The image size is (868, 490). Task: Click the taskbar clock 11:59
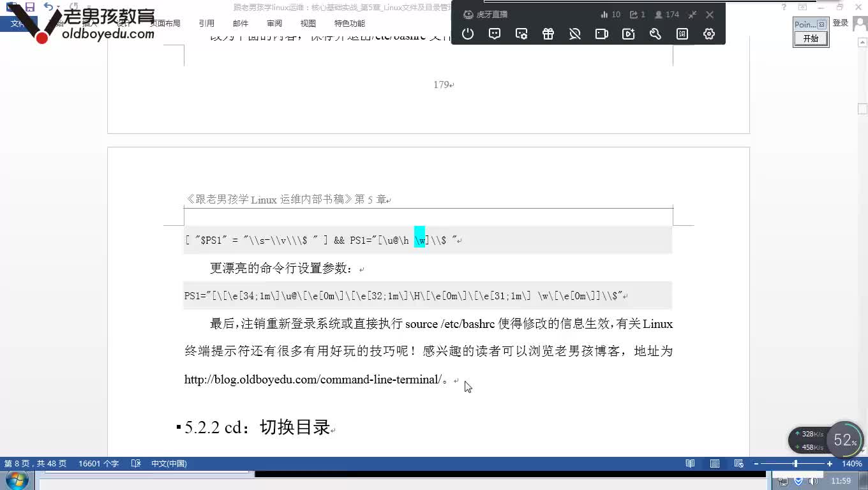point(841,481)
